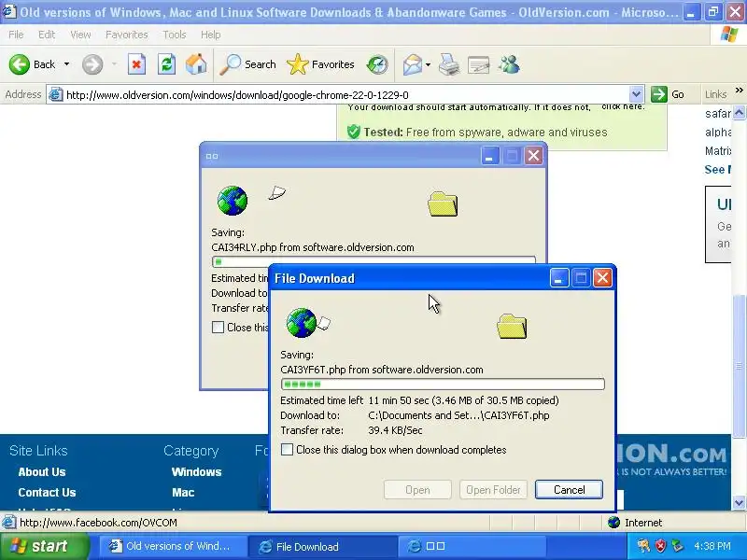This screenshot has height=560, width=747.
Task: Print the page with printer icon
Action: [449, 64]
